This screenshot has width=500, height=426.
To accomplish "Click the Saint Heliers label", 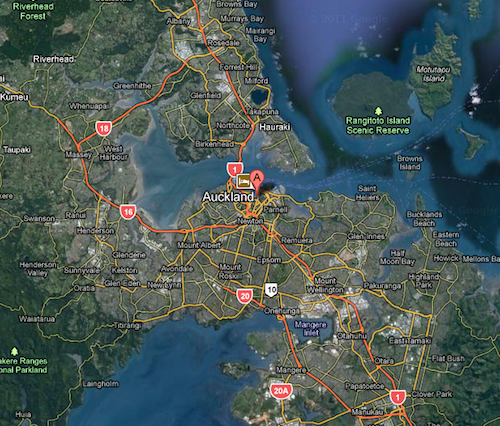I will coord(367,193).
